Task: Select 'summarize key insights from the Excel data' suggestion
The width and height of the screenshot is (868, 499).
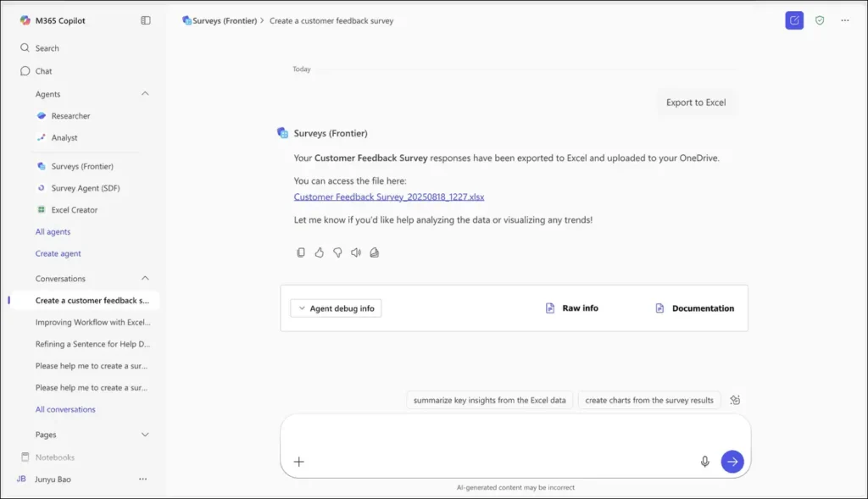Action: point(489,400)
